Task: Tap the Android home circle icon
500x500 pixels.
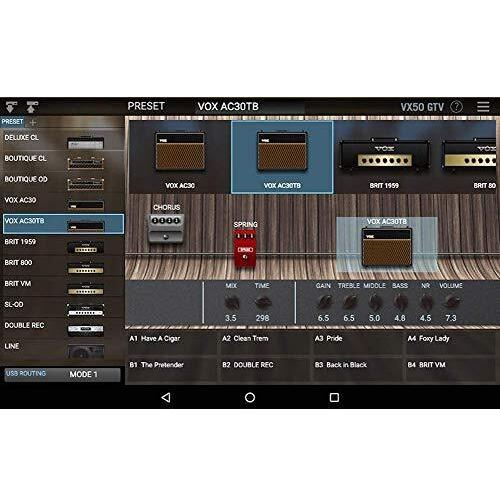Action: (250, 397)
